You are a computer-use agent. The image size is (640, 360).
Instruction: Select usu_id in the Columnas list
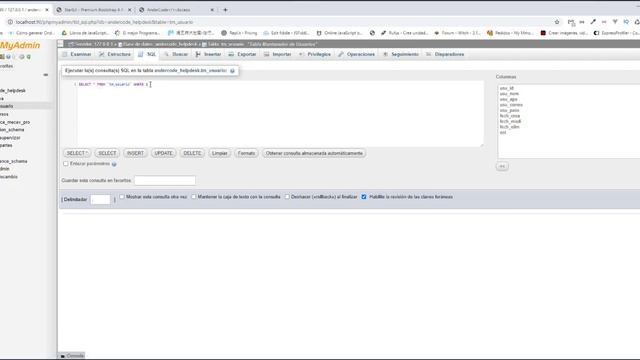pyautogui.click(x=507, y=88)
